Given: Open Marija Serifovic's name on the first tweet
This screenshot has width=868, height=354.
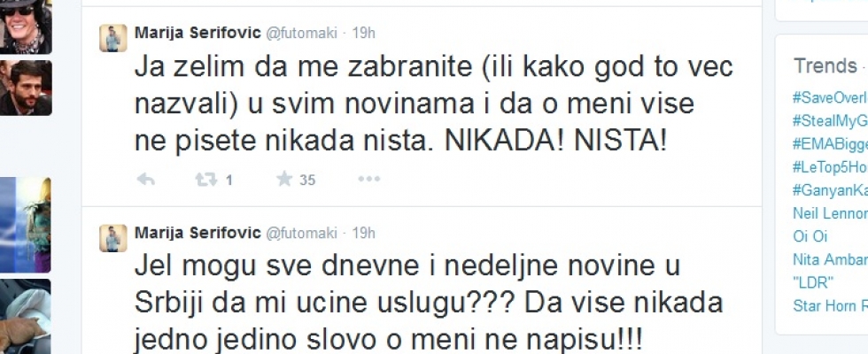Looking at the screenshot, I should pyautogui.click(x=197, y=33).
